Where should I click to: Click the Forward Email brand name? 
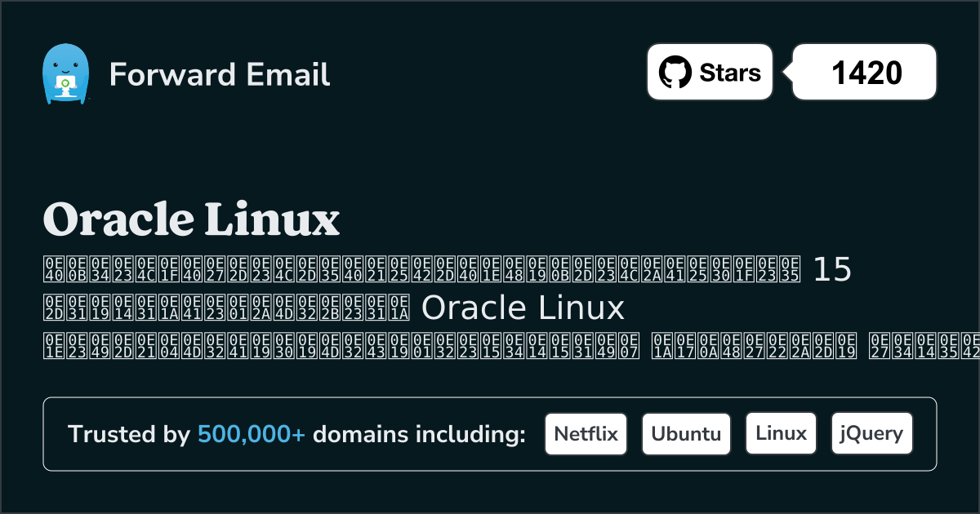[220, 75]
